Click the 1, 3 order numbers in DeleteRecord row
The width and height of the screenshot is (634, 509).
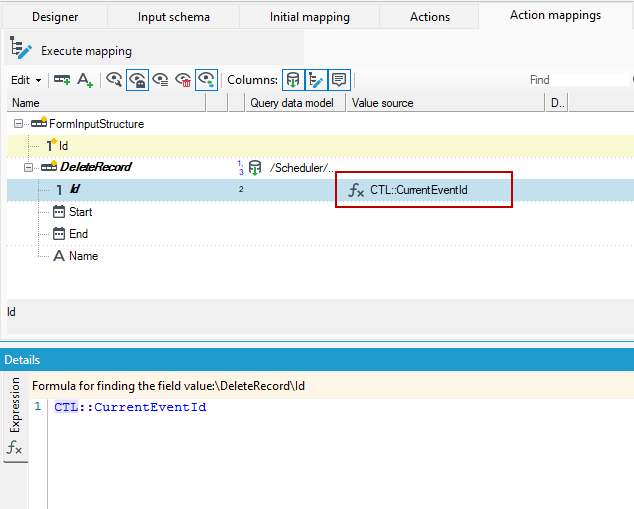click(x=241, y=167)
